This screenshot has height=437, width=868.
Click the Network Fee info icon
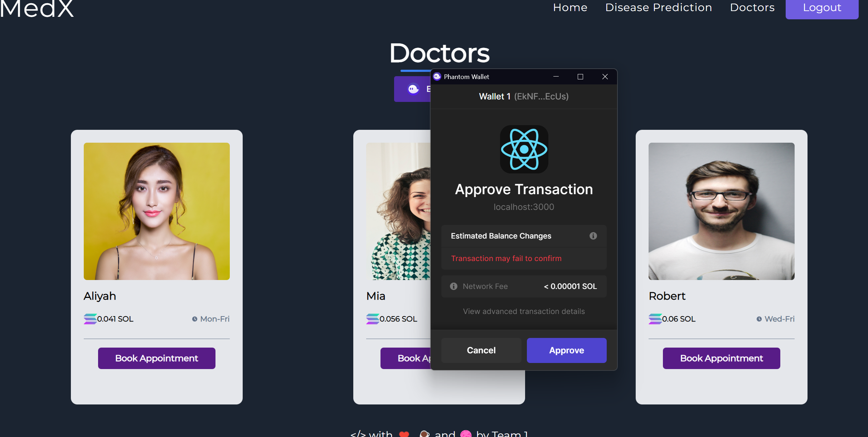tap(454, 286)
